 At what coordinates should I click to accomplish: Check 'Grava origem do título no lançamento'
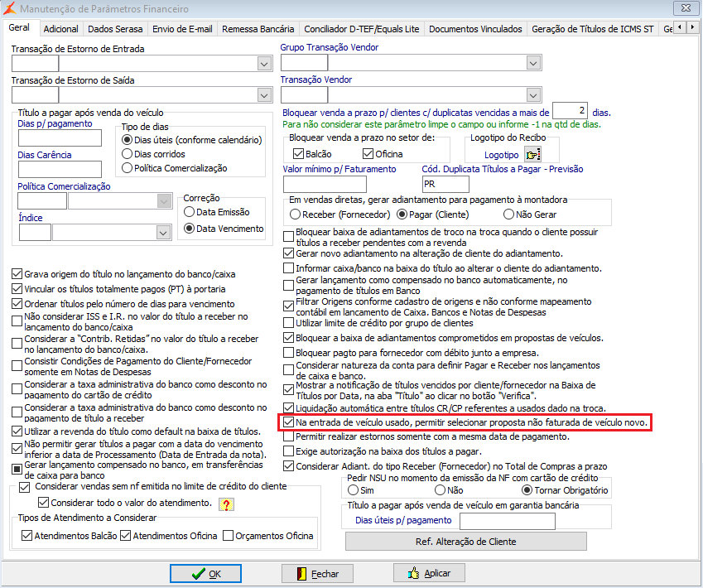(x=17, y=274)
